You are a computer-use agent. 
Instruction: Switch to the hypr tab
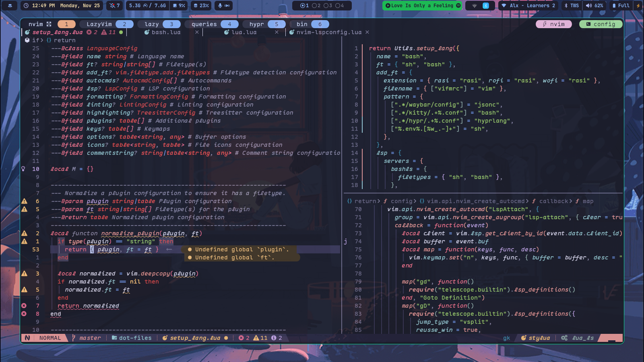264,24
